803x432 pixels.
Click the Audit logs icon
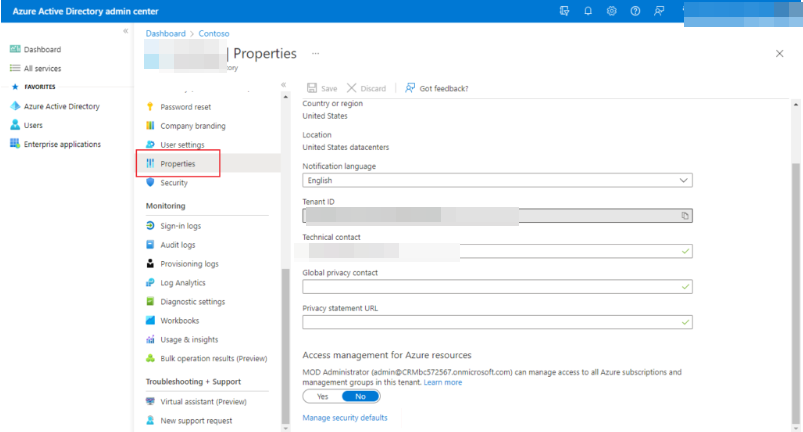point(150,245)
